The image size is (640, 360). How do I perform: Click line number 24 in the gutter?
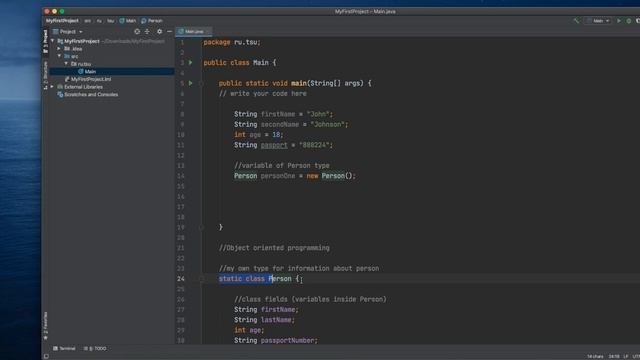click(181, 279)
